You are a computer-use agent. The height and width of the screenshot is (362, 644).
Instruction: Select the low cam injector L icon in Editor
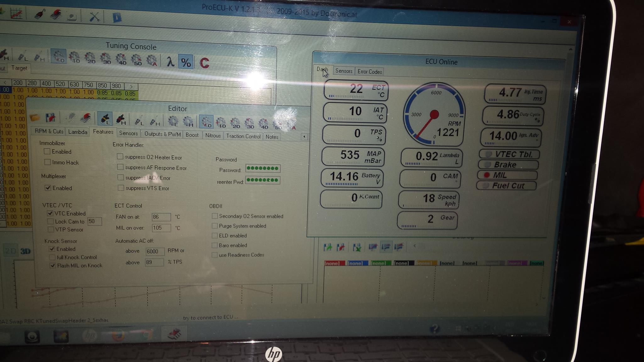click(x=105, y=119)
